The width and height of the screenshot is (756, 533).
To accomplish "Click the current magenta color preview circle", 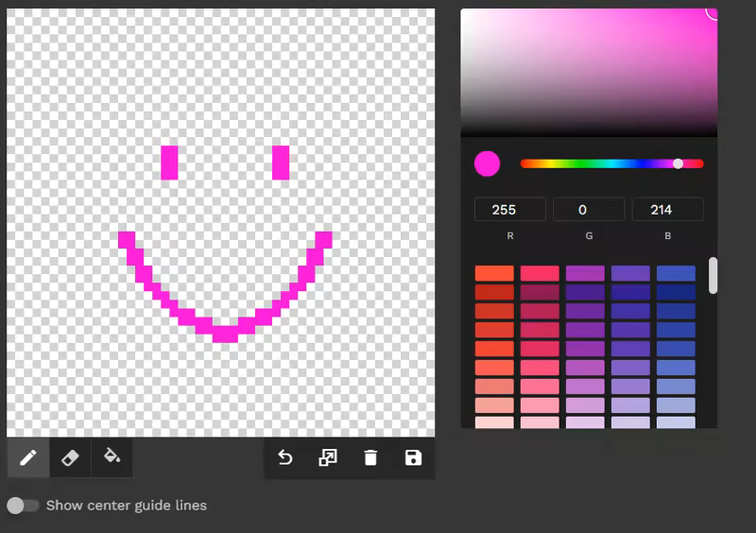I will click(487, 163).
